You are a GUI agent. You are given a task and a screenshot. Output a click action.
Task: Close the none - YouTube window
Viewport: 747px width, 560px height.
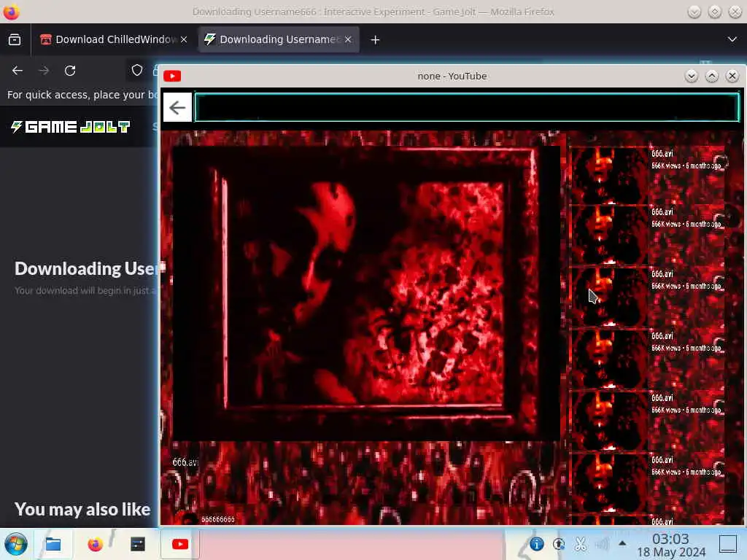[x=732, y=76]
